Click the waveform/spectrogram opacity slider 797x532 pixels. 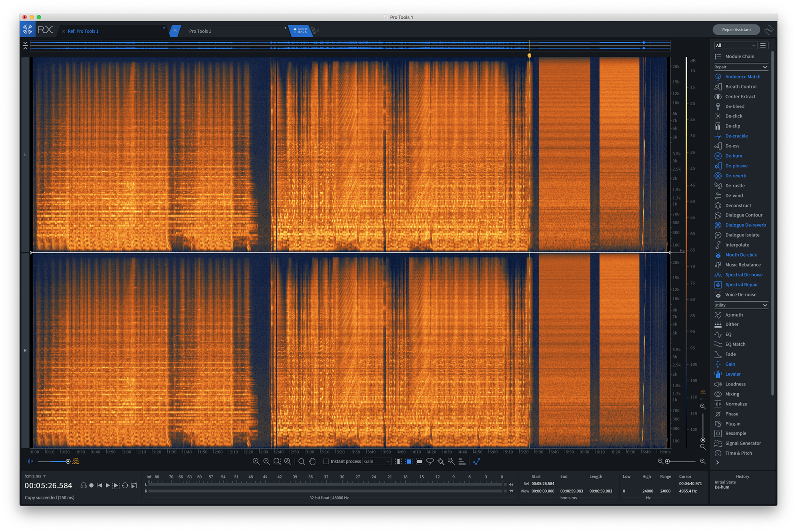[68, 462]
